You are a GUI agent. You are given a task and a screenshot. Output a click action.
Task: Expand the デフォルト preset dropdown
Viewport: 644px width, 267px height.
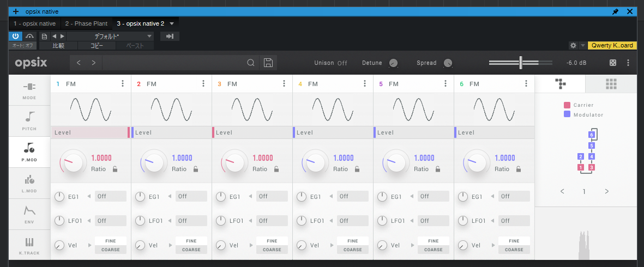click(x=111, y=36)
